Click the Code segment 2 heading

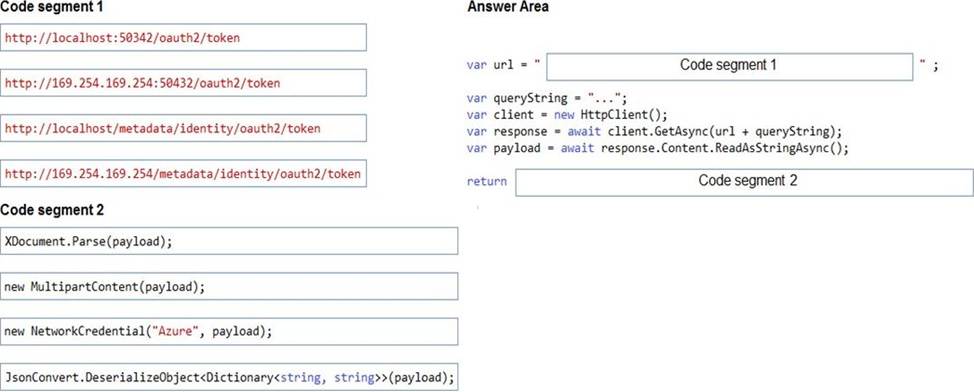point(52,210)
